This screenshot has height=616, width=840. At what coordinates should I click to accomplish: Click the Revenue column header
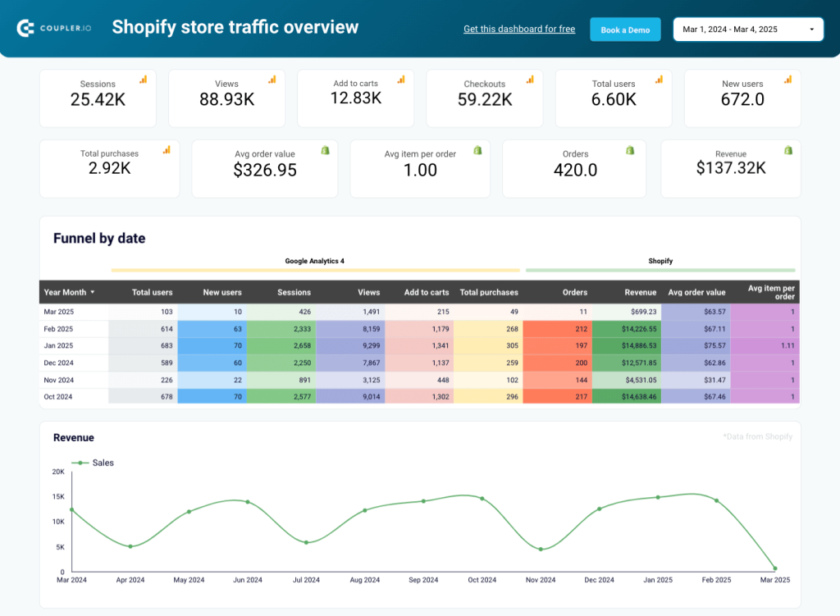point(640,293)
